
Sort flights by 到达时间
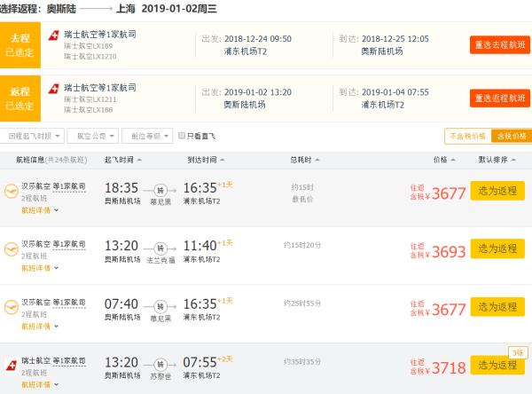coord(206,160)
